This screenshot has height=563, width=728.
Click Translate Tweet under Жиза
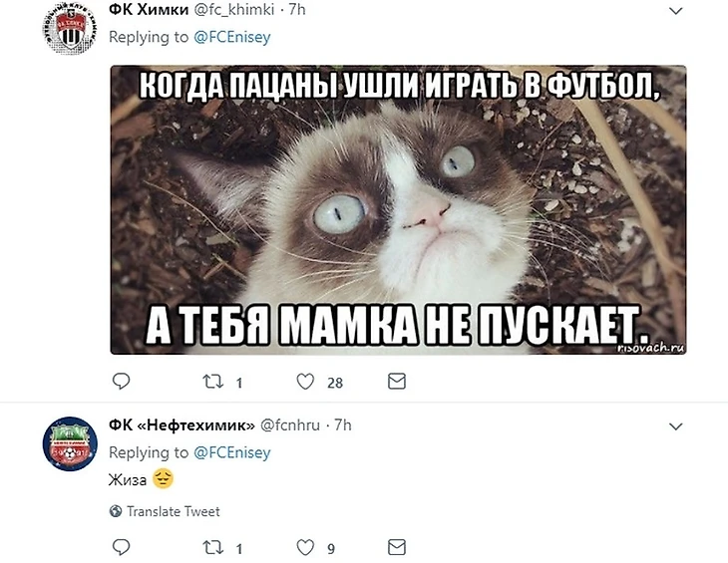(174, 511)
